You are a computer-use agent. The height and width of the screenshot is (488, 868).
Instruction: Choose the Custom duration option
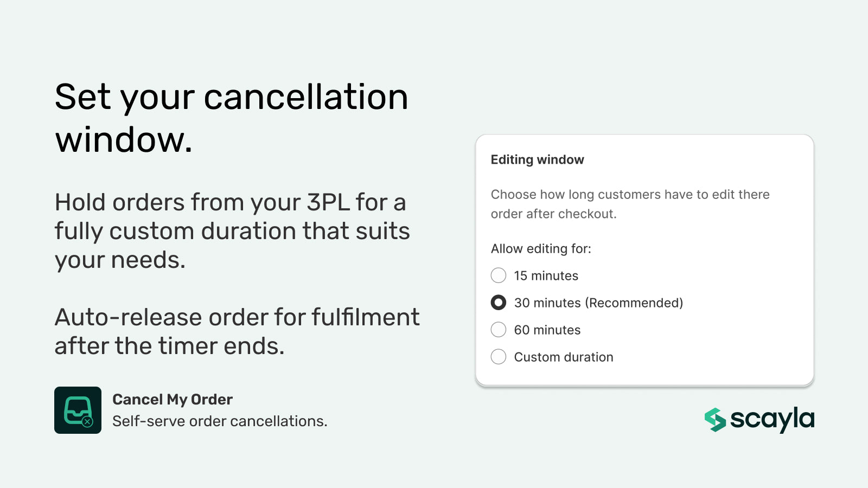coord(498,357)
